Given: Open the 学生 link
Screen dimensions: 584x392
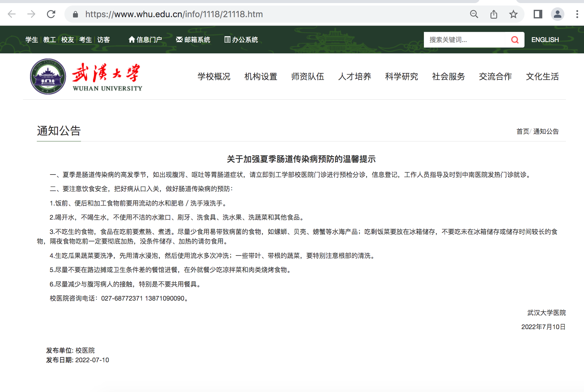Looking at the screenshot, I should click(x=32, y=40).
